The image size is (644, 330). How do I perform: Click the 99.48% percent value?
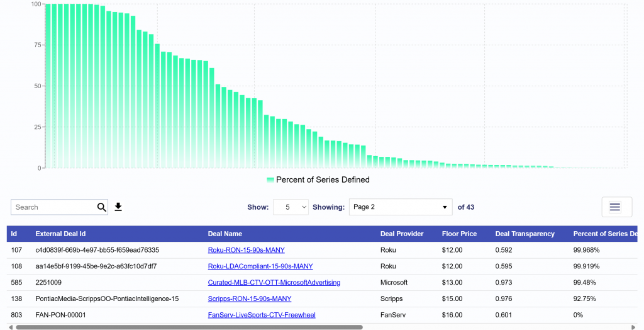[x=584, y=282]
